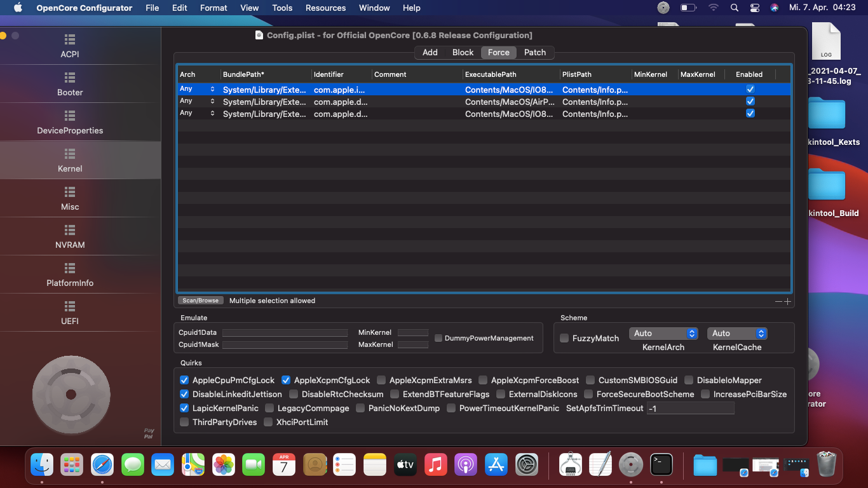Expand the KernelArch dropdown
This screenshot has width=868, height=488.
pos(663,334)
